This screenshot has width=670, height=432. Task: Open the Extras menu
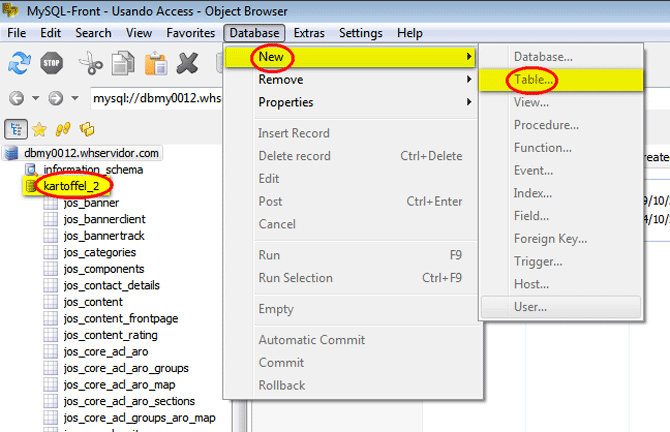tap(309, 33)
